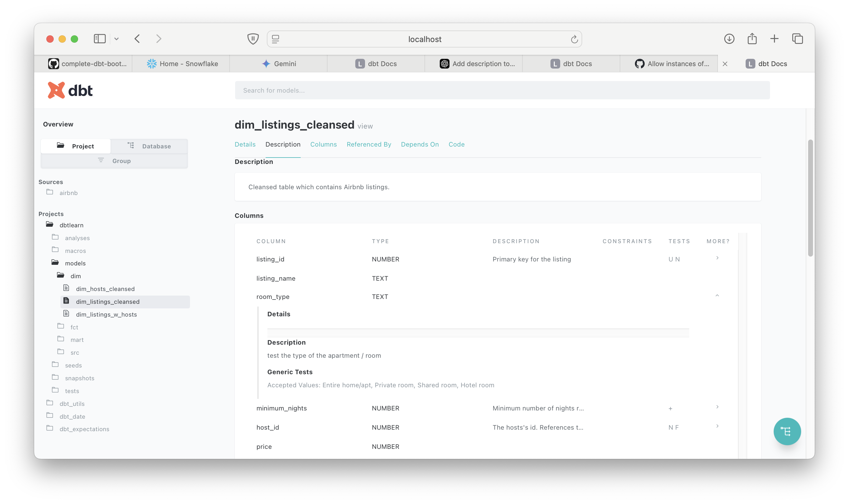Show the tab overview icon
This screenshot has width=849, height=504.
[797, 39]
